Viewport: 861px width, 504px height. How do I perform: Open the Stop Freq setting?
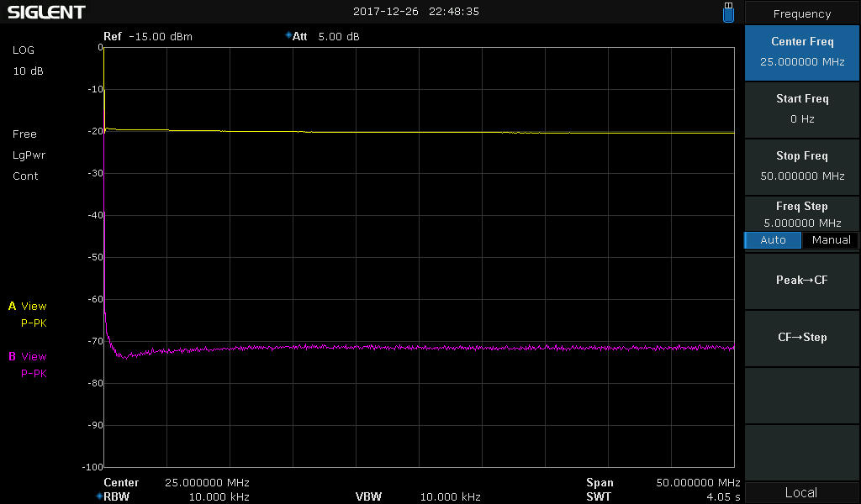(x=801, y=165)
